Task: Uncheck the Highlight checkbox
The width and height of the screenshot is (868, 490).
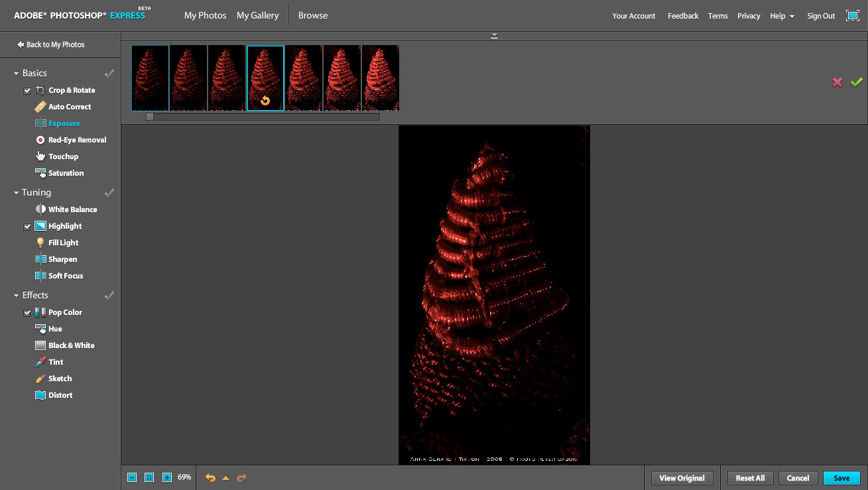Action: click(x=27, y=227)
